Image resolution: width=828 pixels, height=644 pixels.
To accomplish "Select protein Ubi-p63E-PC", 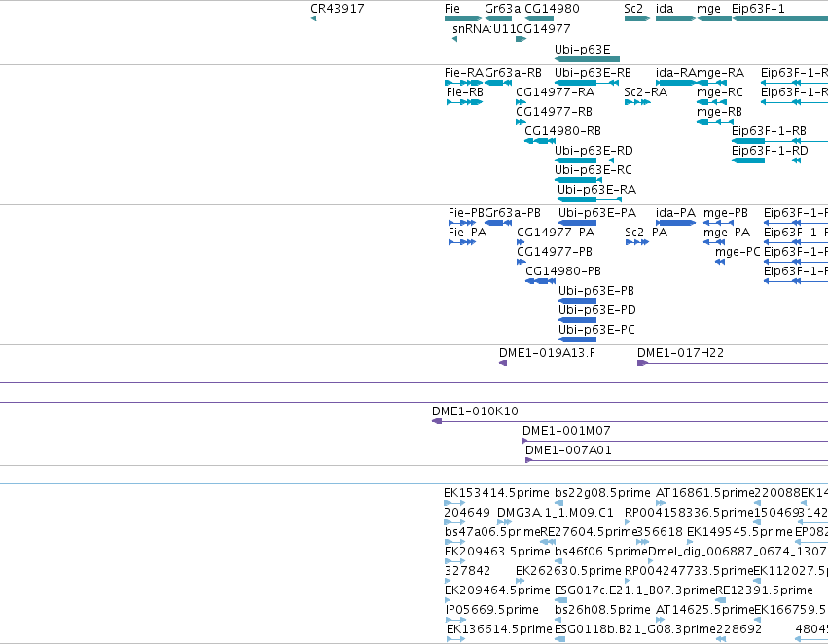I will pos(596,330).
